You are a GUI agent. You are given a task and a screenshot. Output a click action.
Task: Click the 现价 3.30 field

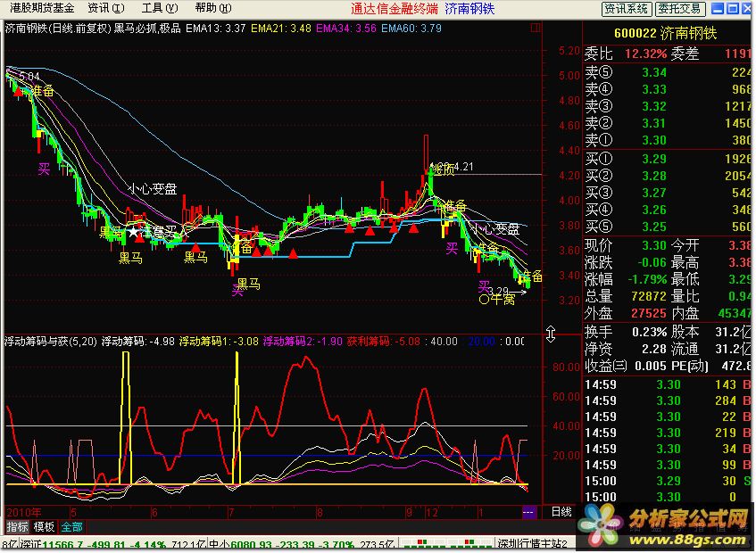pyautogui.click(x=626, y=245)
